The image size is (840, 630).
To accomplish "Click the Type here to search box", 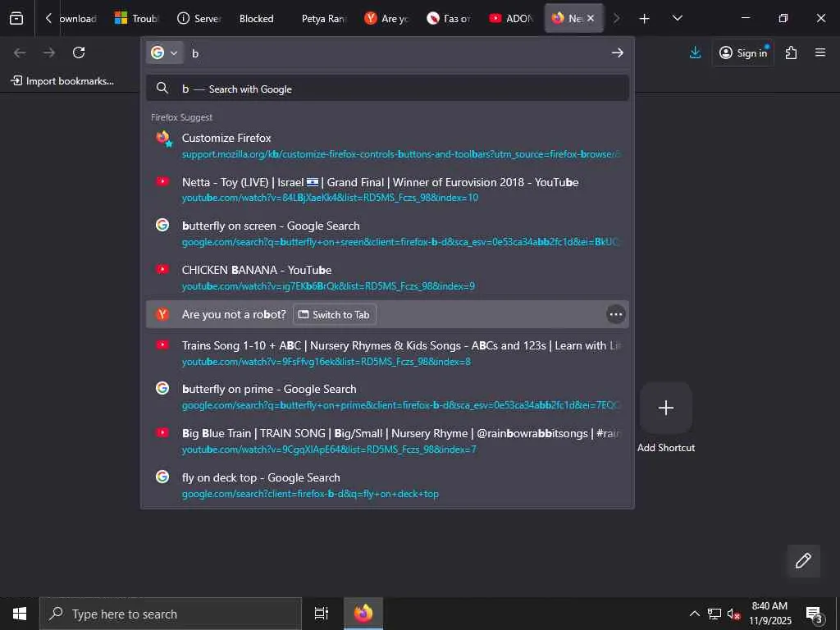I will (x=171, y=614).
